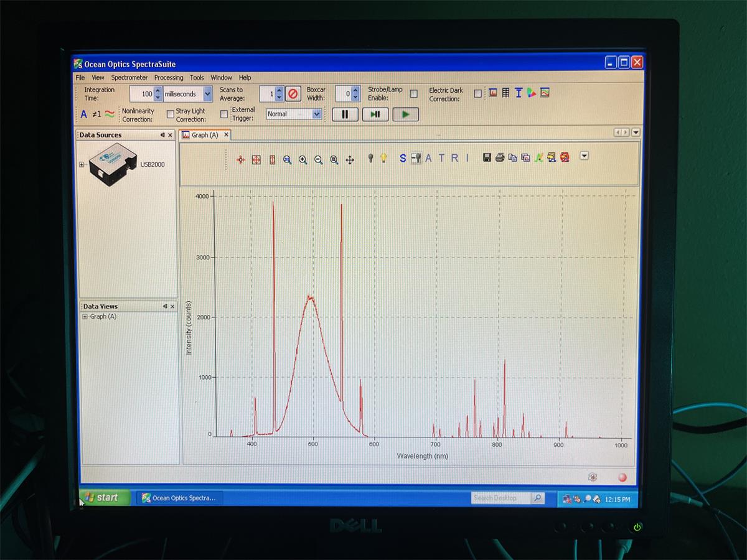Adjust the Boxcar Width spinner arrows
This screenshot has width=747, height=560.
[x=355, y=94]
